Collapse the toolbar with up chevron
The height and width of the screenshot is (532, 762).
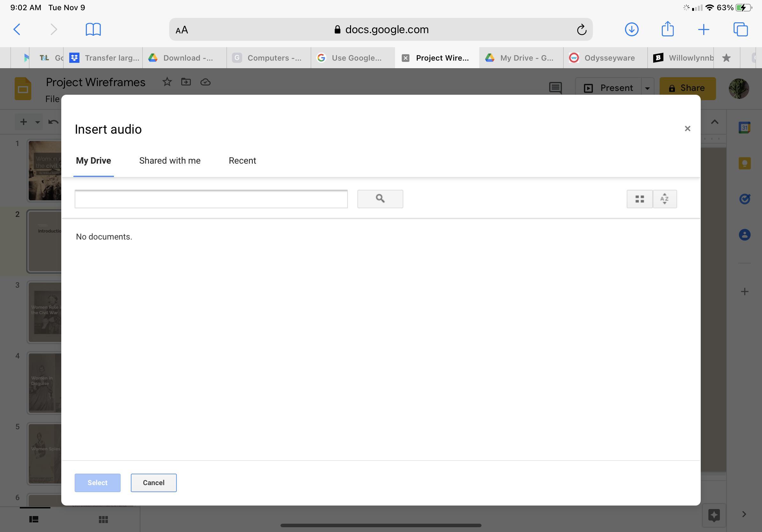pyautogui.click(x=714, y=122)
